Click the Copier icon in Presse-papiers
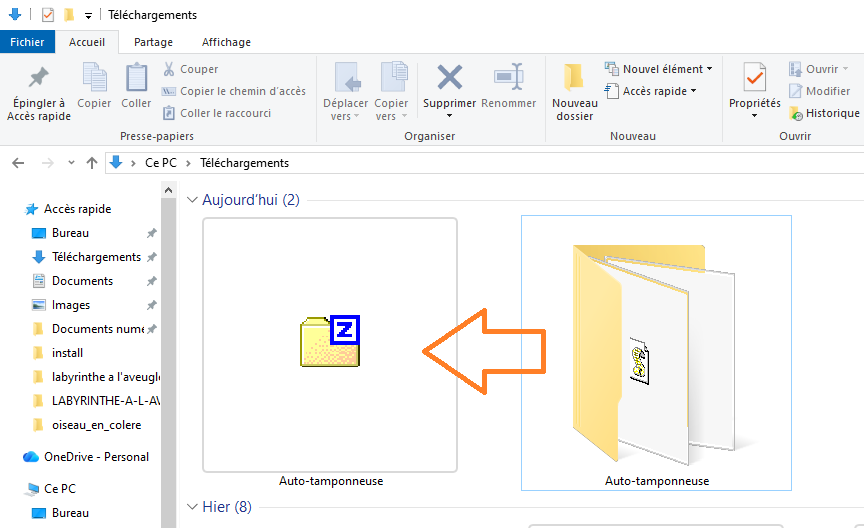 [94, 79]
